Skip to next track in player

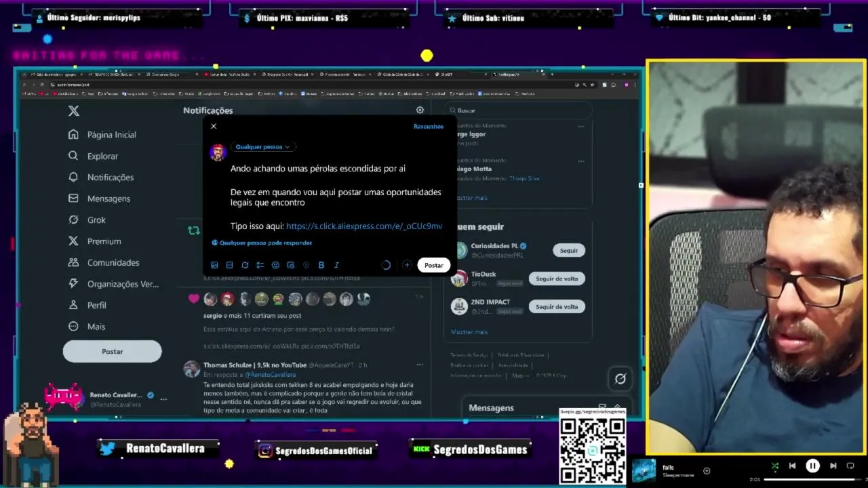[x=833, y=466]
